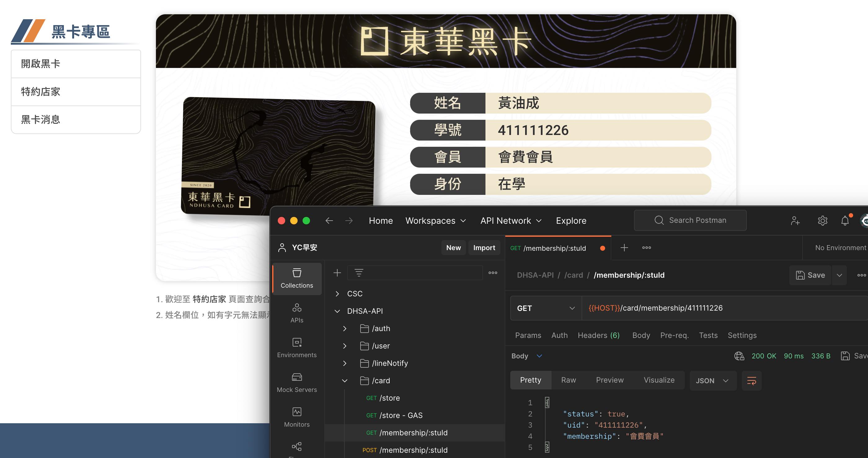Open the Monitors panel icon
868x458 pixels.
tap(297, 416)
